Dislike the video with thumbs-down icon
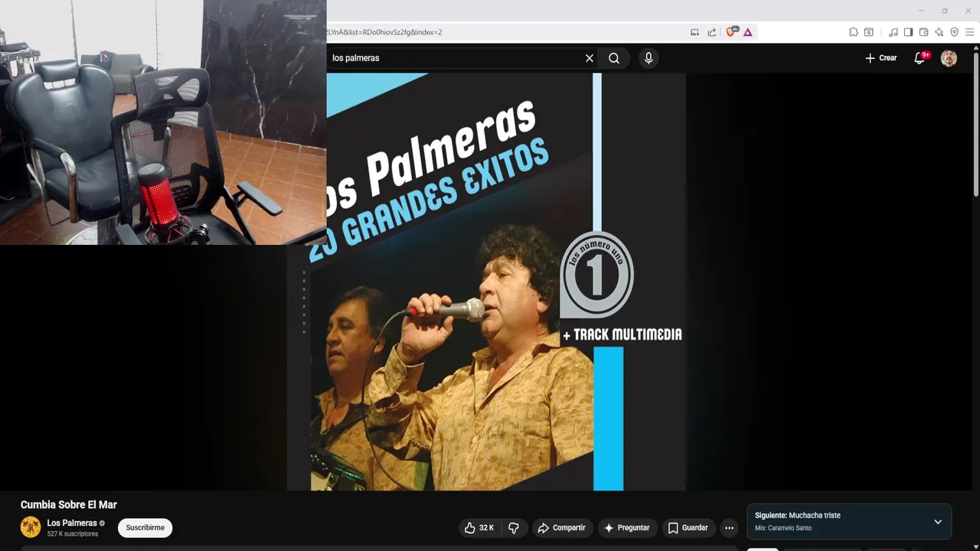Viewport: 980px width, 551px height. coord(514,528)
